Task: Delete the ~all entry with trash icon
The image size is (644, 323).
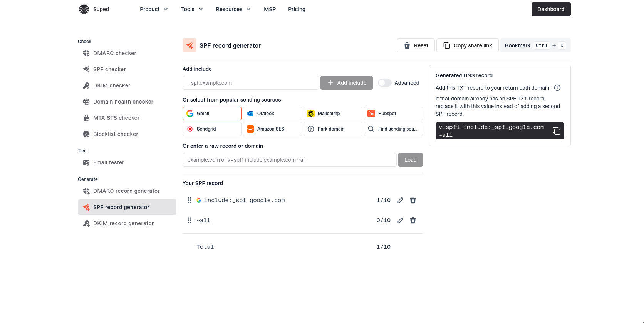Action: pyautogui.click(x=413, y=220)
